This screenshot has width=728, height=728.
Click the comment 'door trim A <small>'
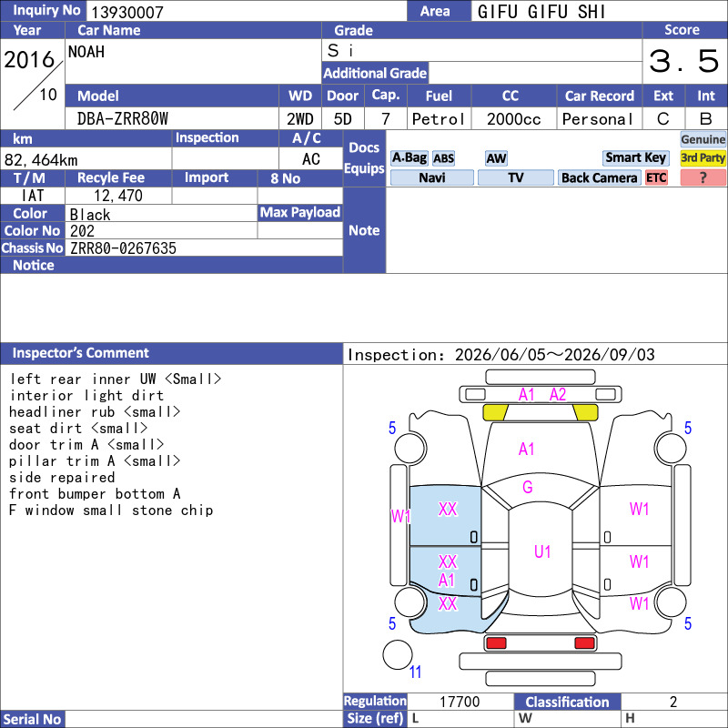click(86, 444)
